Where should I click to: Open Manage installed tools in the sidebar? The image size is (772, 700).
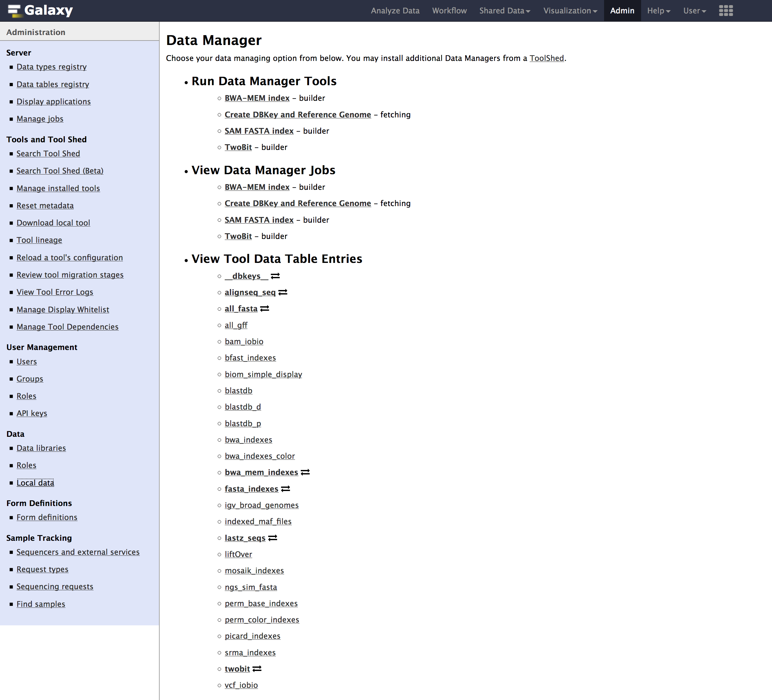58,188
